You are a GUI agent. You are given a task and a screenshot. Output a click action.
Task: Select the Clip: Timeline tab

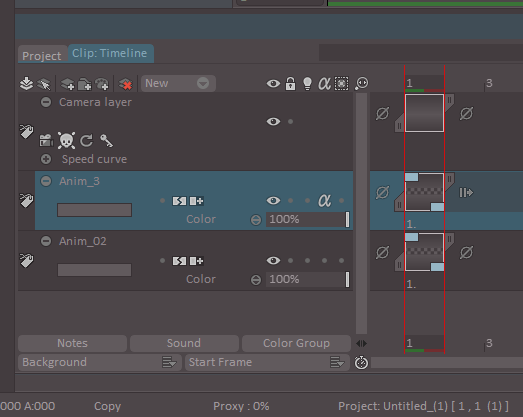(x=110, y=53)
